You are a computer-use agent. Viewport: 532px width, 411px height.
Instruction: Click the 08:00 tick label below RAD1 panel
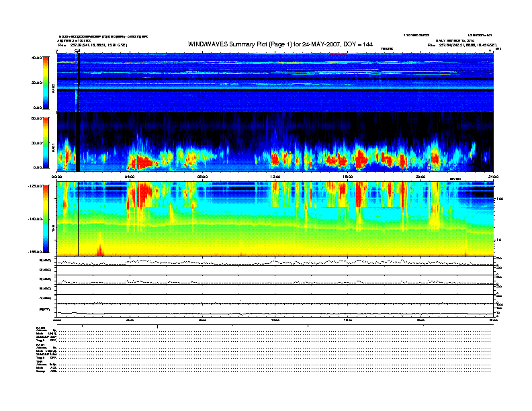(202, 177)
